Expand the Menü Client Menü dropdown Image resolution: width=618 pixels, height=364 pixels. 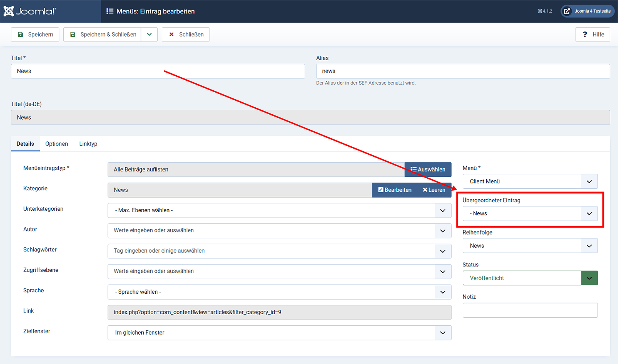click(530, 181)
